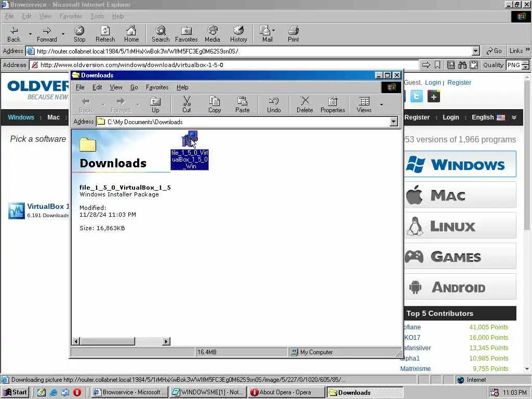
Task: Click the Media toolbar icon
Action: pos(212,34)
